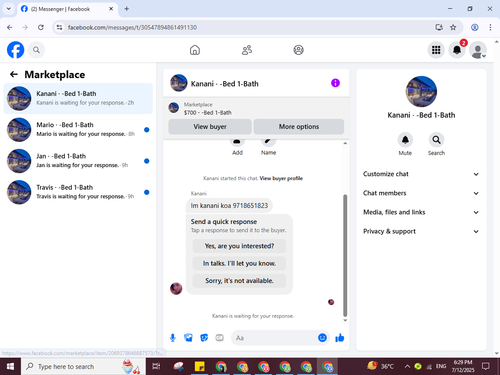Screen dimensions: 500x375
Task: Click the chat message scrollbar thumb
Action: (x=345, y=255)
